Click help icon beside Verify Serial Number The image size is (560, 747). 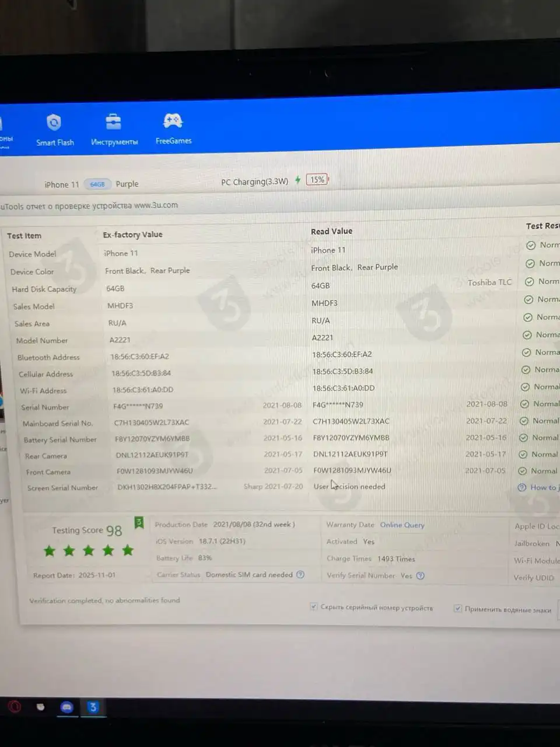(421, 575)
